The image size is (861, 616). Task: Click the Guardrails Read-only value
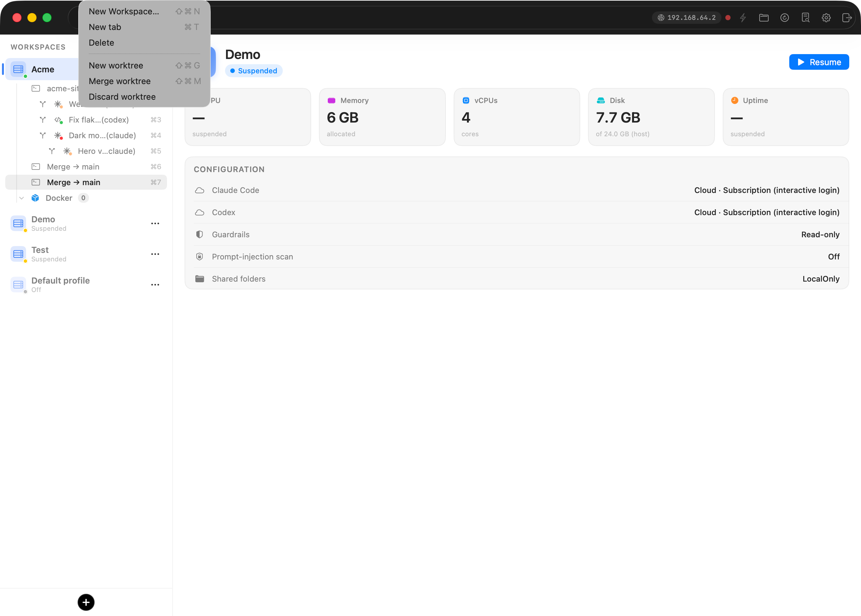(821, 235)
